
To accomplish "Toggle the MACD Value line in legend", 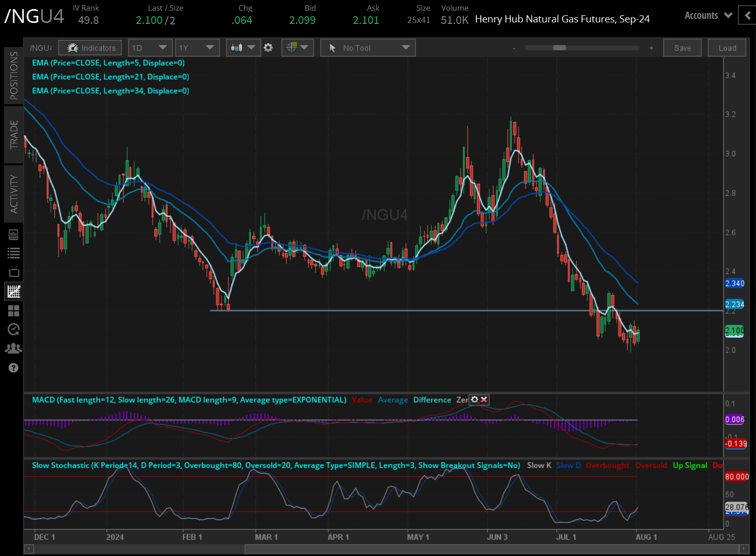I will tap(362, 400).
